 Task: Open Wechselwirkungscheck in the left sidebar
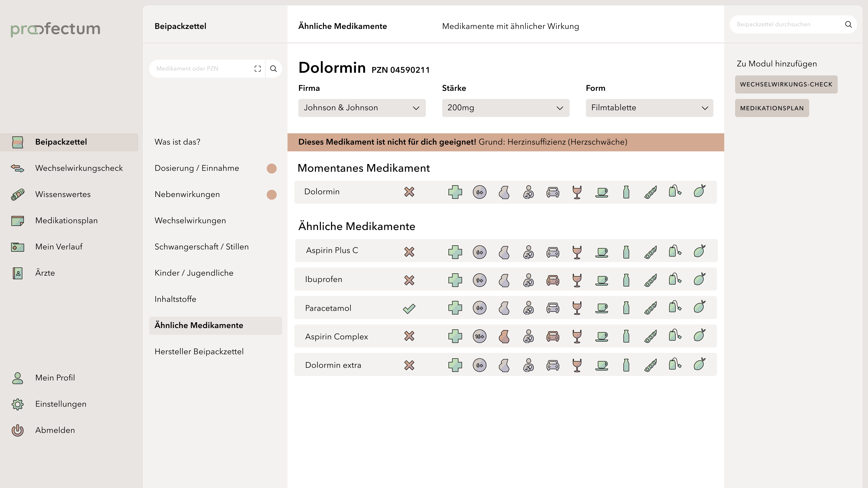(79, 168)
